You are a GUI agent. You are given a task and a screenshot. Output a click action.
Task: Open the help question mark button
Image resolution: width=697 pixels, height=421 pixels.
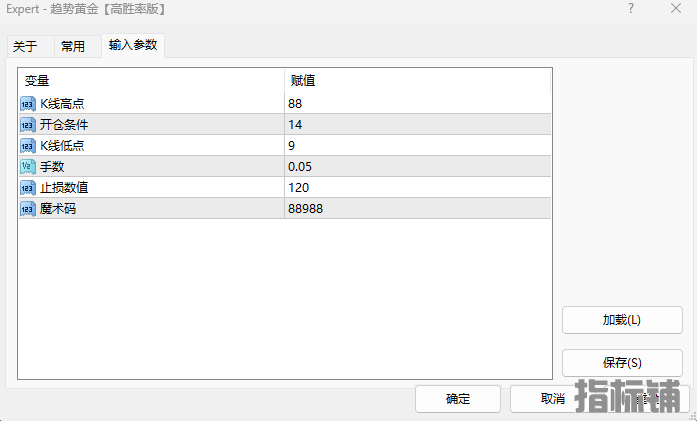pyautogui.click(x=631, y=9)
